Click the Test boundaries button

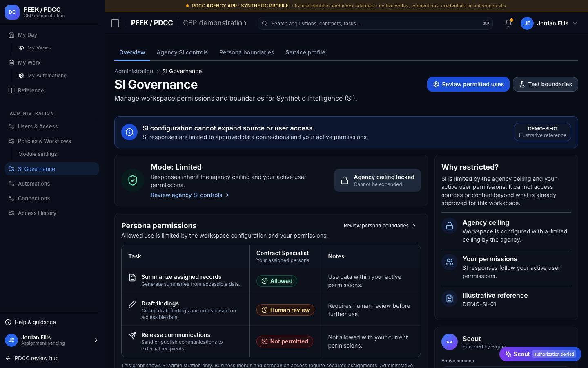[546, 84]
